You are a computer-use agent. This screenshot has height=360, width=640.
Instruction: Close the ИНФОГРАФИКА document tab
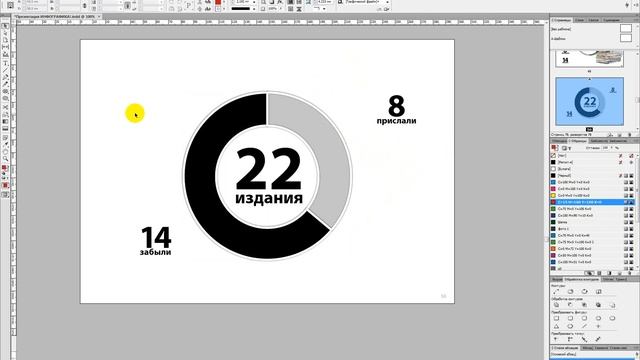click(99, 17)
